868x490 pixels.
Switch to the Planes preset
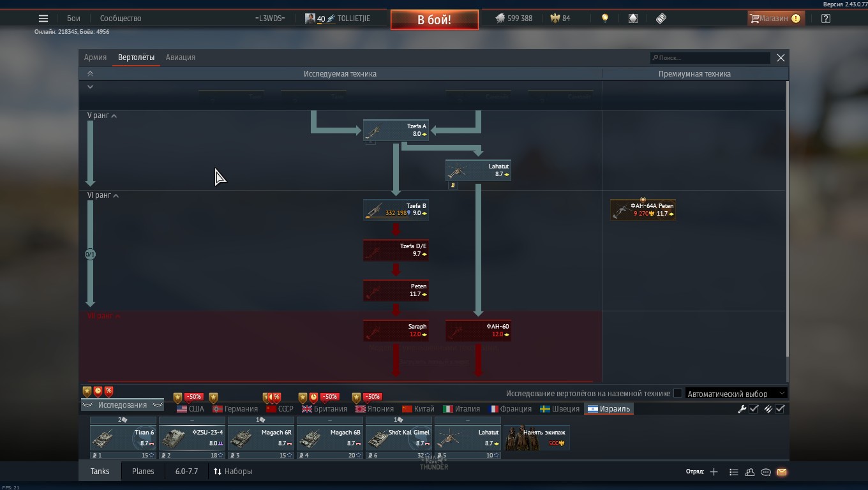pos(143,471)
